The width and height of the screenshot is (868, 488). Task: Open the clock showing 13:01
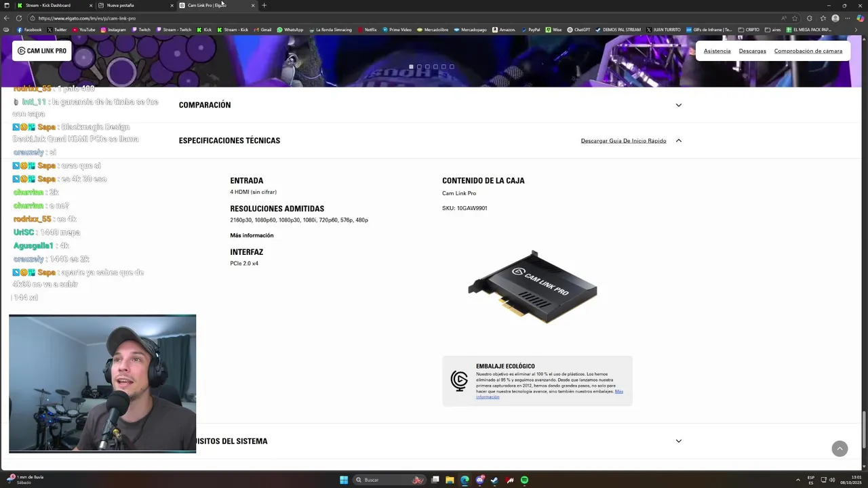pyautogui.click(x=850, y=480)
